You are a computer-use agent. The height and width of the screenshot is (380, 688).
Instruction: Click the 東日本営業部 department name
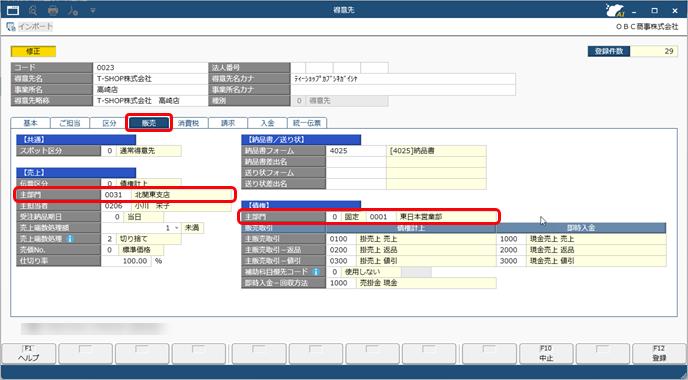(x=421, y=217)
